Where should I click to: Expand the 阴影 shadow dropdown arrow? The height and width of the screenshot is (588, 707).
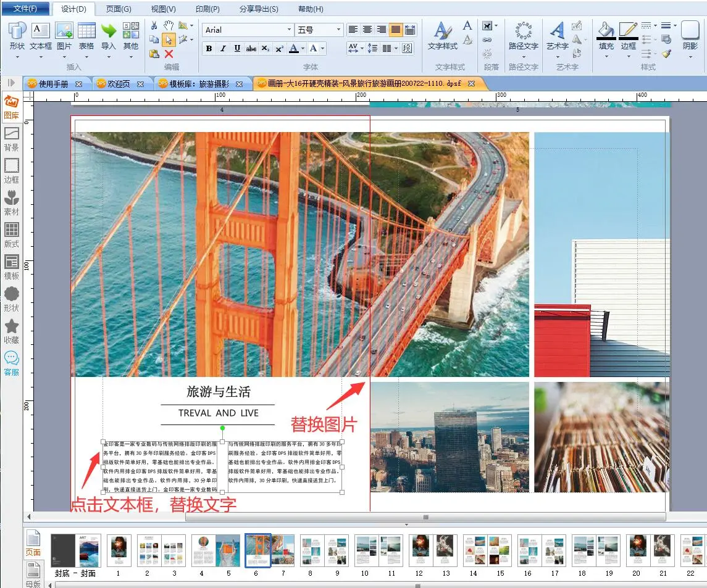[x=690, y=57]
